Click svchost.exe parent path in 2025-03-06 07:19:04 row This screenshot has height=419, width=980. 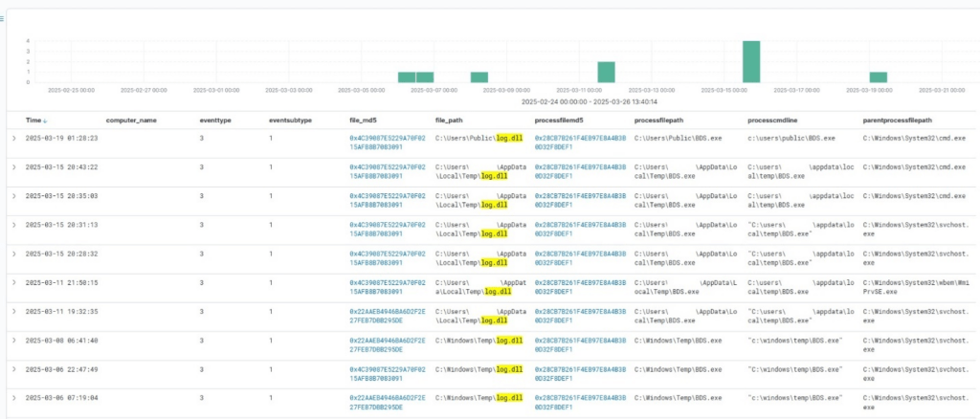(914, 402)
